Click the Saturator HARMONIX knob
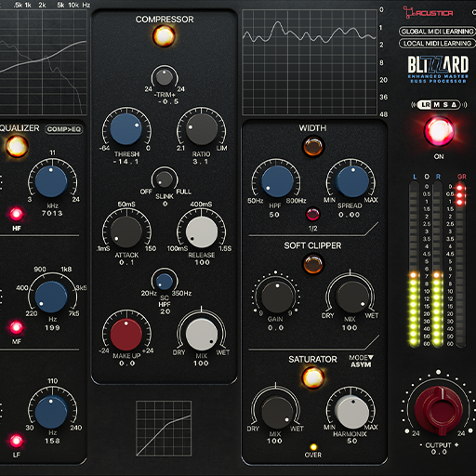 coord(352,412)
